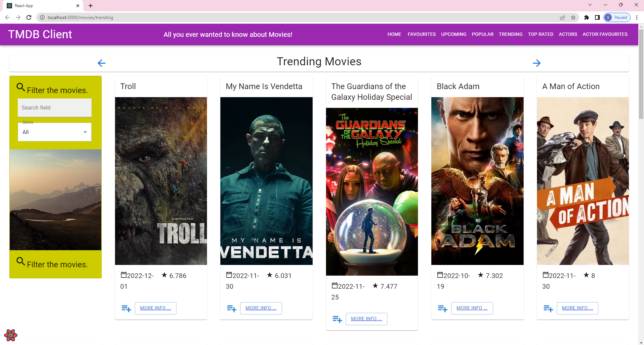Click the TMDB Client title
644x345 pixels.
click(x=40, y=34)
